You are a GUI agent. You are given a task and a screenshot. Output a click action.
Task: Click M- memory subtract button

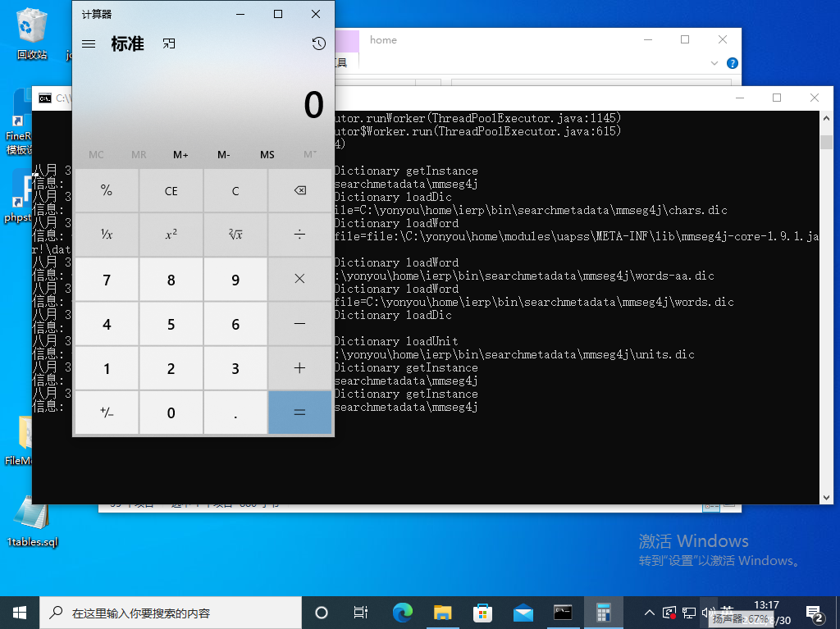[x=224, y=155]
